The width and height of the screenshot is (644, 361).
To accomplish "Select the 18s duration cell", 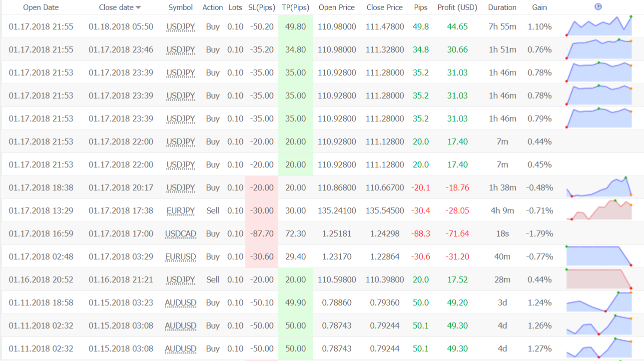I will click(503, 234).
